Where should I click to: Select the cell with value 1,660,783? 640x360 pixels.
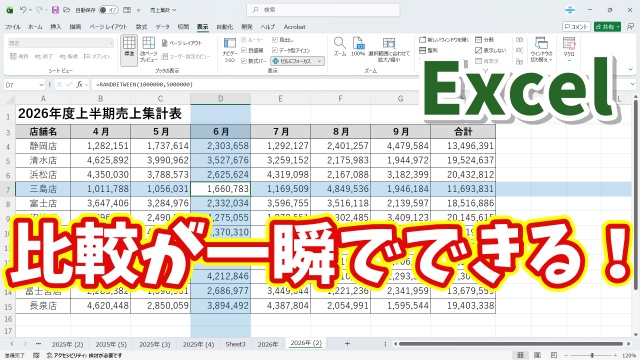(221, 189)
